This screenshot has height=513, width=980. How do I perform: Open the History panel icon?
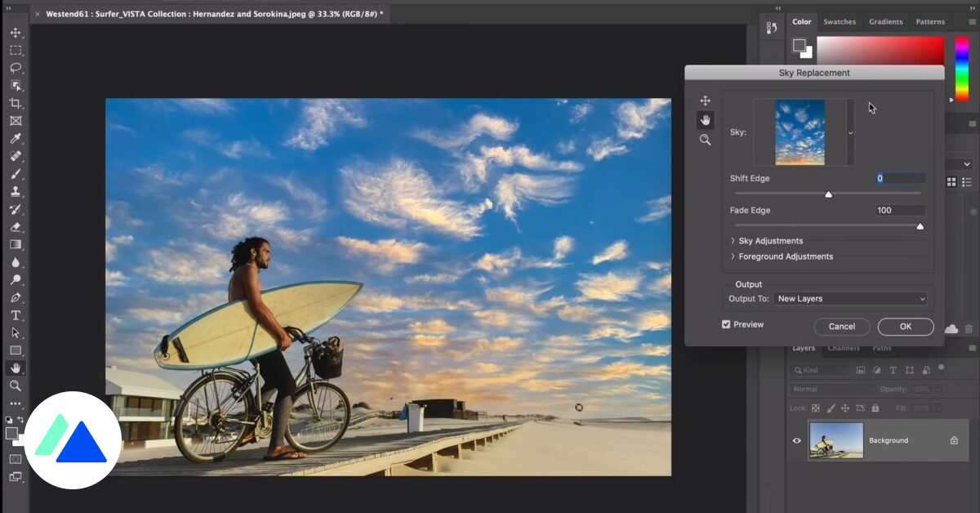[772, 29]
